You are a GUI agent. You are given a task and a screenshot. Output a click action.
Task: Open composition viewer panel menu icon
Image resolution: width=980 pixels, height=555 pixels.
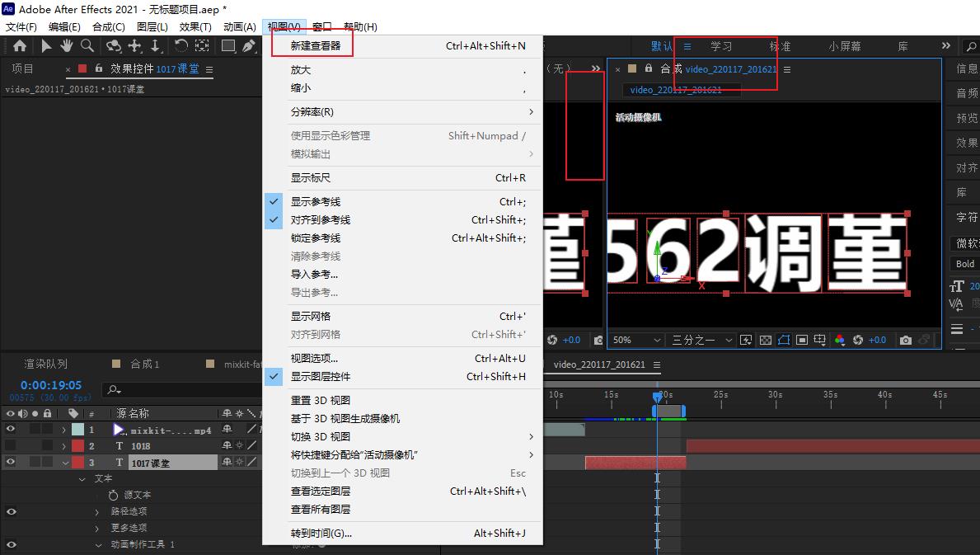(x=787, y=69)
